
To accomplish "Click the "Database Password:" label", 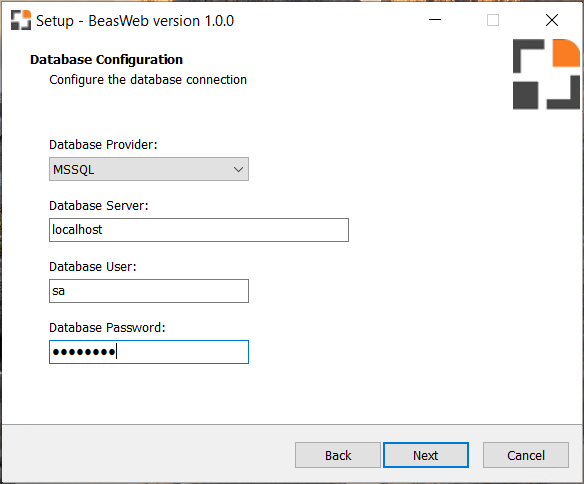I will point(107,328).
